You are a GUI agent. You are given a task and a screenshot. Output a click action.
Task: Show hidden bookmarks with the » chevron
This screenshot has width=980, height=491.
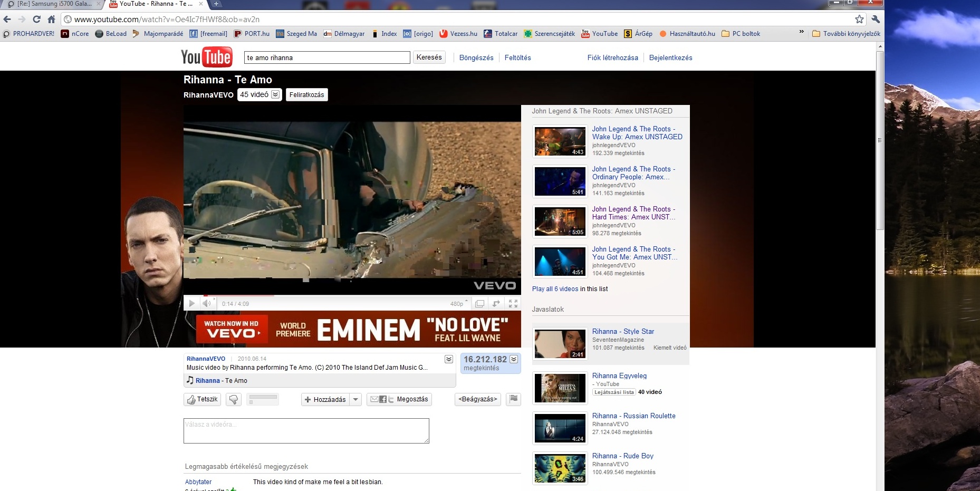pos(802,33)
